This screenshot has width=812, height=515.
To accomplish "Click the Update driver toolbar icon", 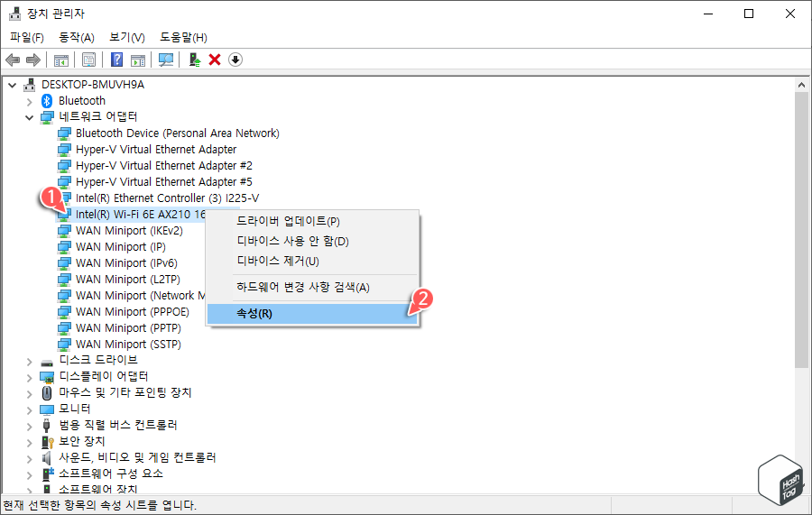I will tap(195, 60).
